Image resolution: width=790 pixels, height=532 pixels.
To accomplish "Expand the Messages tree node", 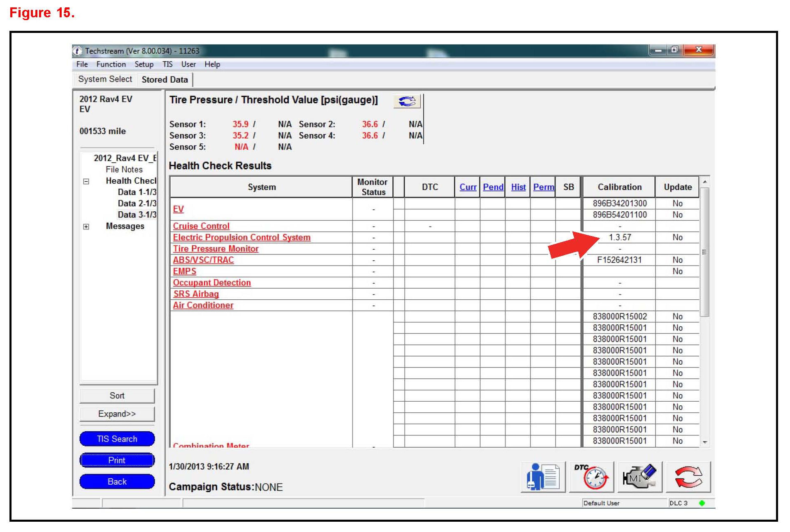I will [x=86, y=227].
